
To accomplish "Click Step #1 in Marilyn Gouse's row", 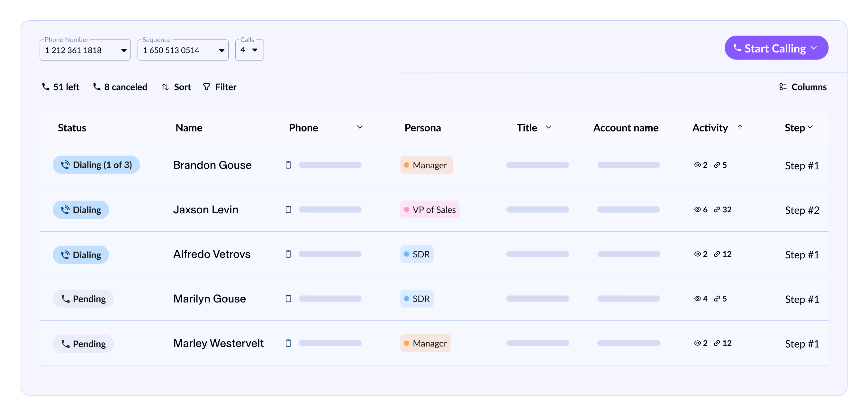I will pyautogui.click(x=802, y=299).
